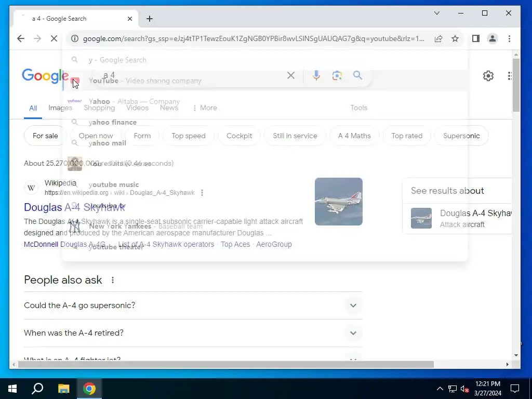532x399 pixels.
Task: Open the taskbar clock and date
Action: tap(488, 389)
